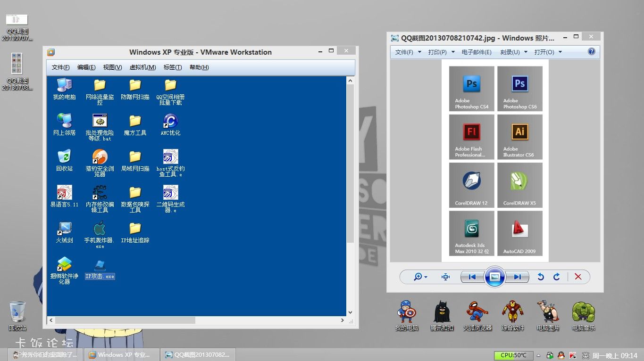Click the CPU:50℃ temperature indicator

click(513, 355)
